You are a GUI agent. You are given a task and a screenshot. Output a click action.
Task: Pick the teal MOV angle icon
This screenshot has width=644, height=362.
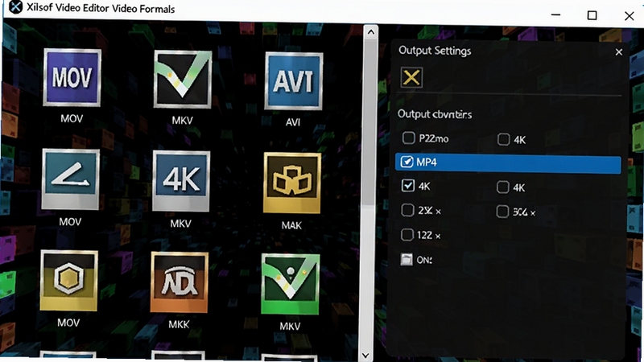point(70,179)
